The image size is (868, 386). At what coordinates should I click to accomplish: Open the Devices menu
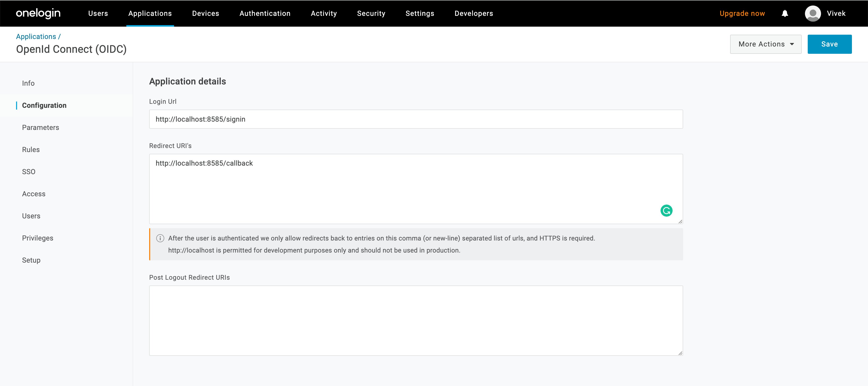tap(205, 14)
